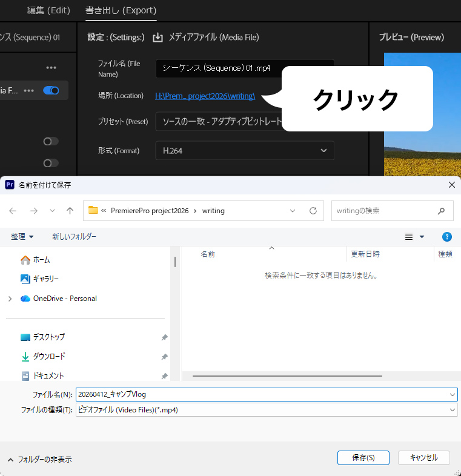Viewport: 461px width, 476px height.
Task: Click the Premiere Pro icon in dialog title
Action: [x=10, y=185]
